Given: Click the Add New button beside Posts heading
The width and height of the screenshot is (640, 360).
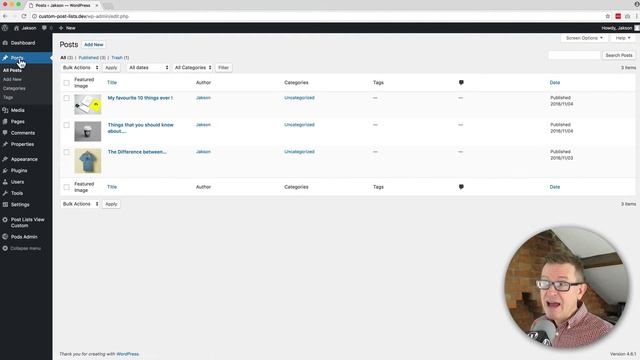Looking at the screenshot, I should 93,44.
